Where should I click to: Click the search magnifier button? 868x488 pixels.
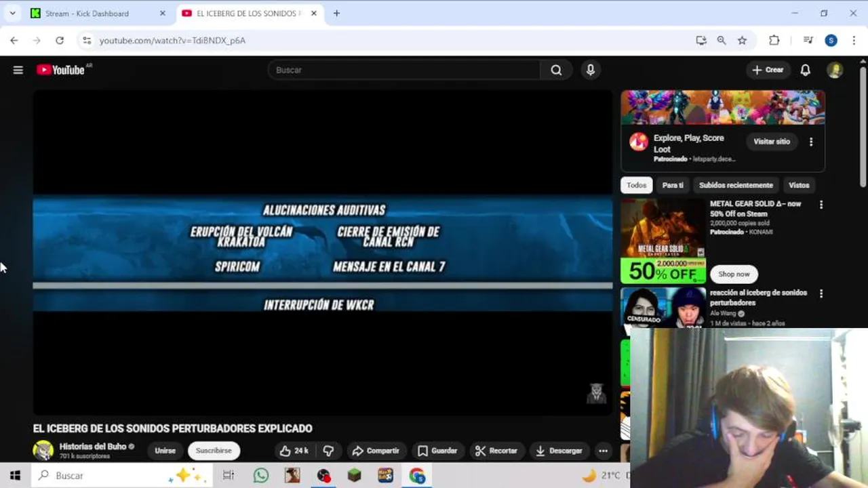coord(556,70)
